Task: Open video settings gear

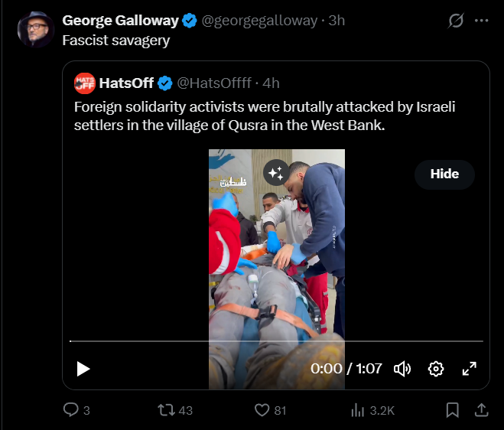Action: tap(436, 369)
